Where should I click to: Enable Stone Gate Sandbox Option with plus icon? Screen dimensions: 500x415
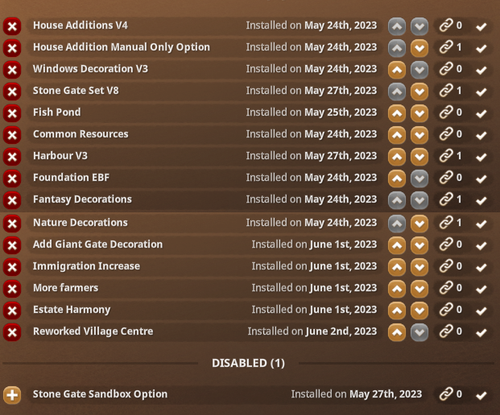click(12, 395)
